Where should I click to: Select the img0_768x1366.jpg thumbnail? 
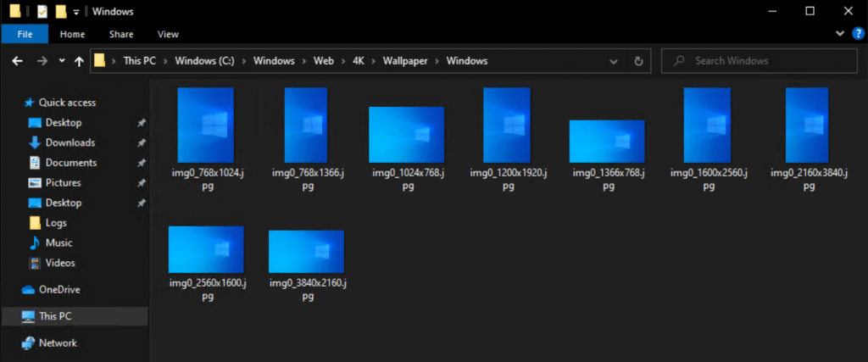coord(305,125)
